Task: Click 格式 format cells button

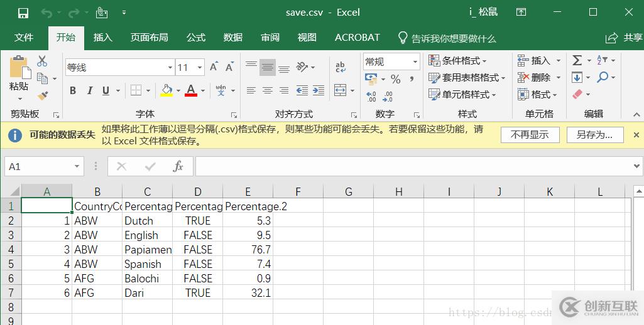Action: tap(537, 94)
